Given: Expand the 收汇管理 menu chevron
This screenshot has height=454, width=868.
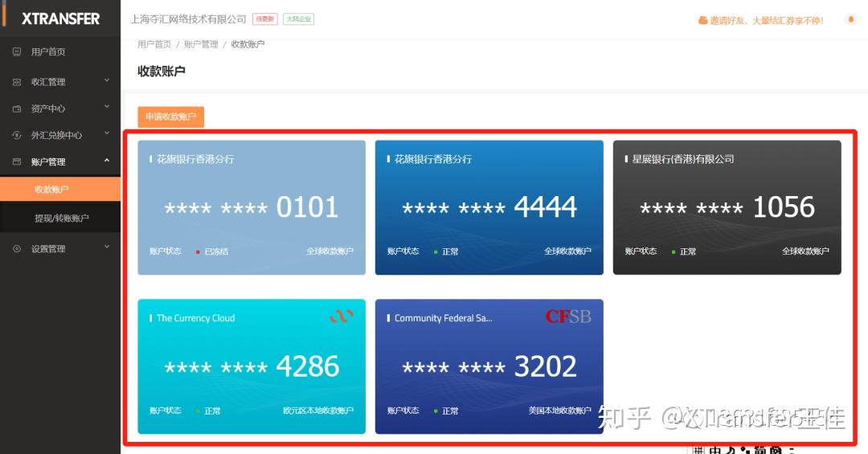Looking at the screenshot, I should coord(107,81).
